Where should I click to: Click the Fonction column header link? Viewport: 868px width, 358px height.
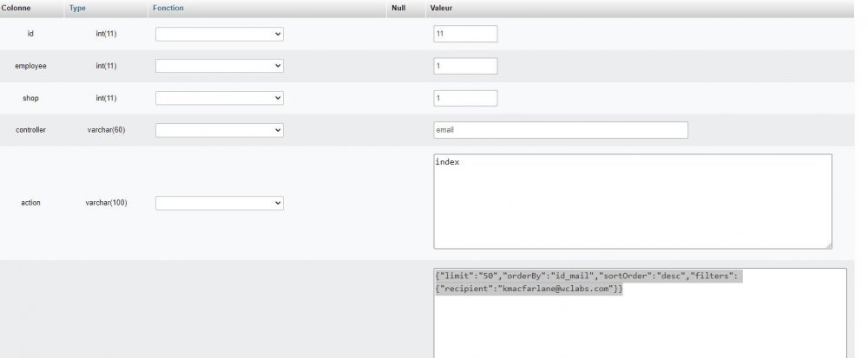168,9
